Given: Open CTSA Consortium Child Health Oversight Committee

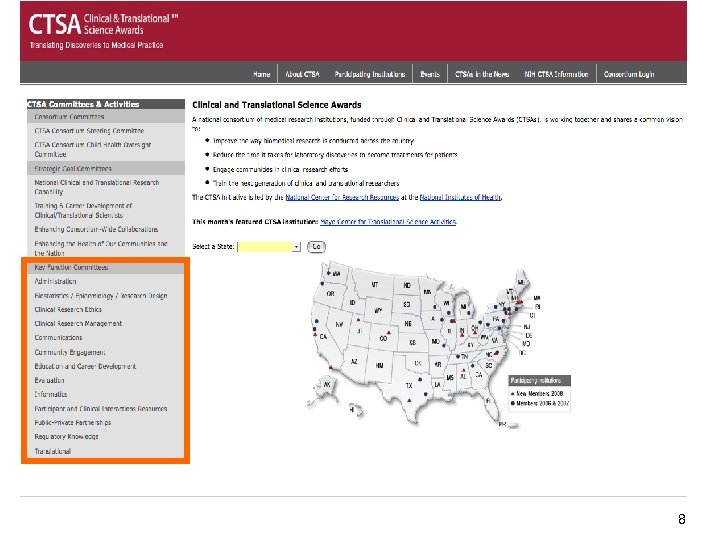Looking at the screenshot, I should (92, 149).
